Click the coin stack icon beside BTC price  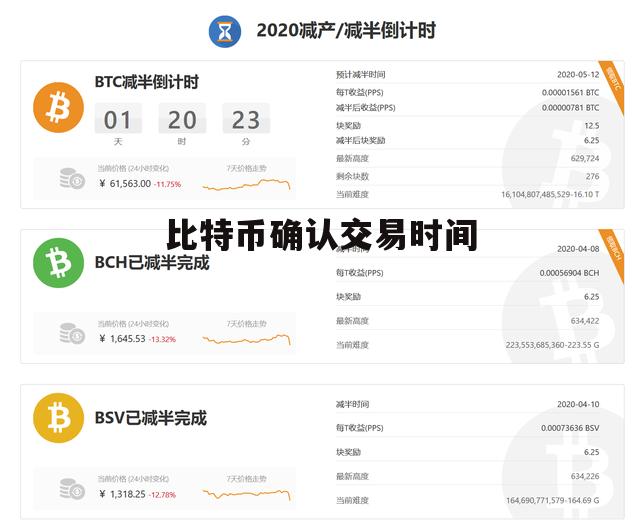[x=72, y=178]
